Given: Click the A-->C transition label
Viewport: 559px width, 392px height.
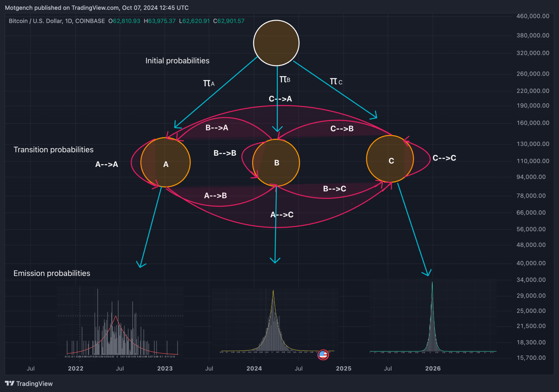Looking at the screenshot, I should (x=282, y=215).
